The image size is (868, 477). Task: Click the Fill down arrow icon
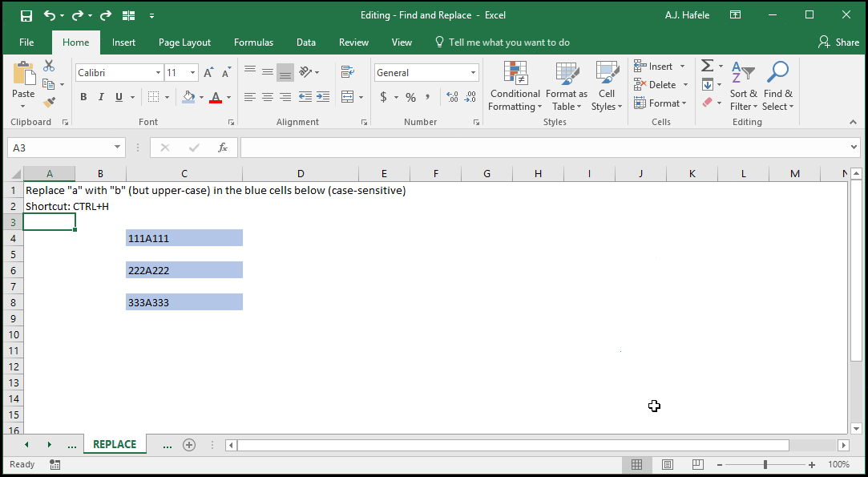coord(708,85)
